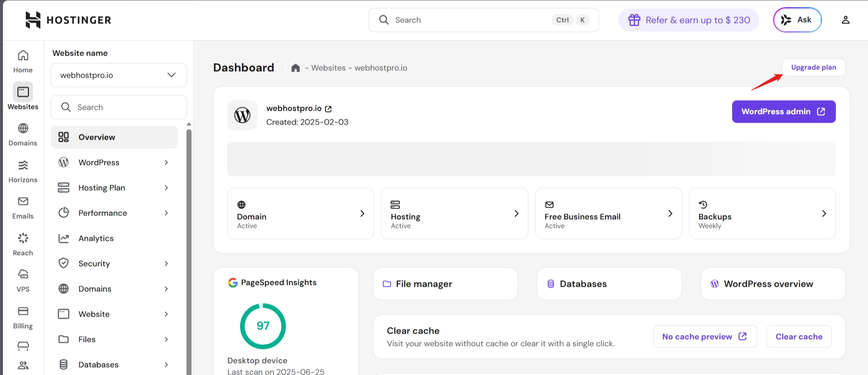
Task: Focus the top Search field
Action: (x=484, y=20)
